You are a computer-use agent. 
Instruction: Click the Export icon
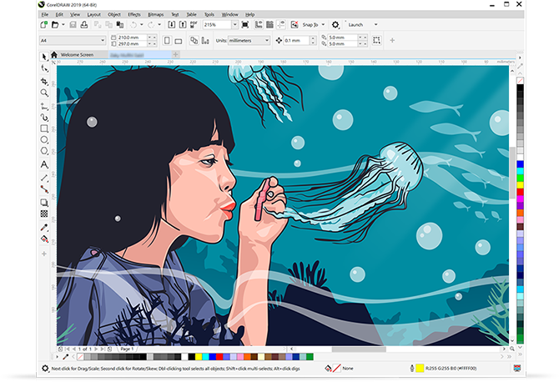[x=183, y=24]
